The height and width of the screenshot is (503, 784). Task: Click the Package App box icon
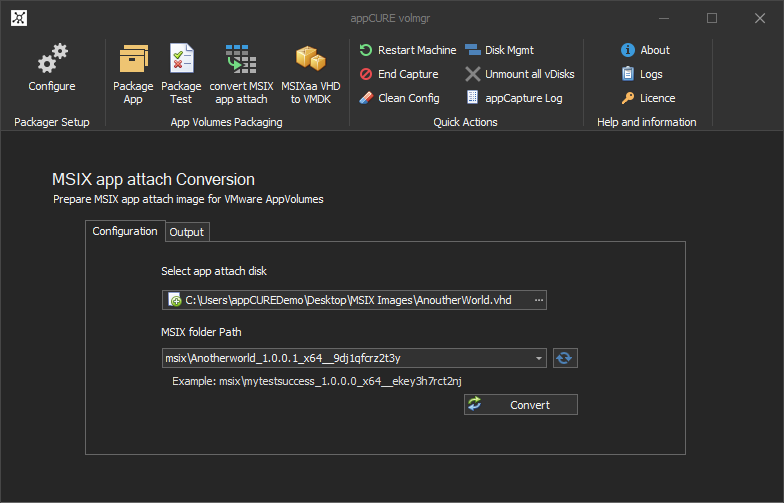[134, 58]
